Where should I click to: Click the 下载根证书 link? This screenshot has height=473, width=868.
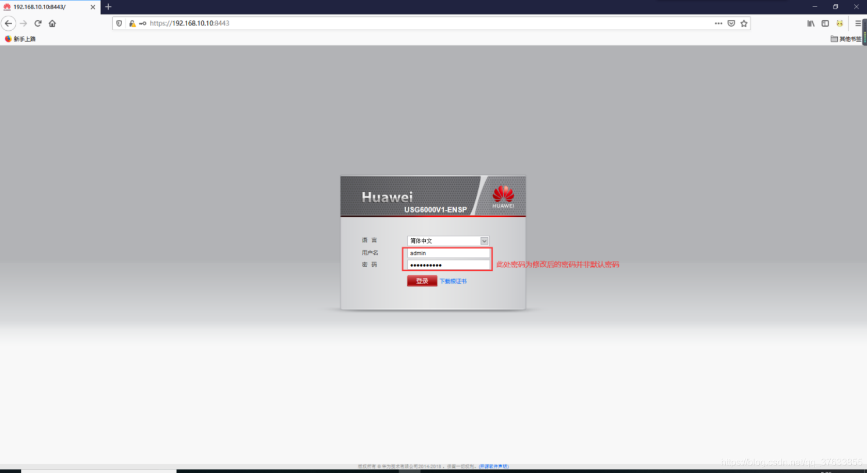(453, 281)
